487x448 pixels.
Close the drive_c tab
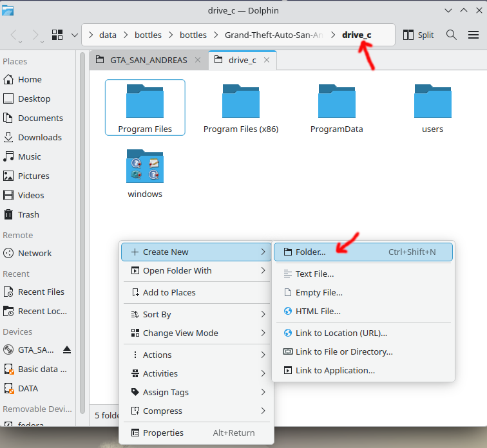267,60
